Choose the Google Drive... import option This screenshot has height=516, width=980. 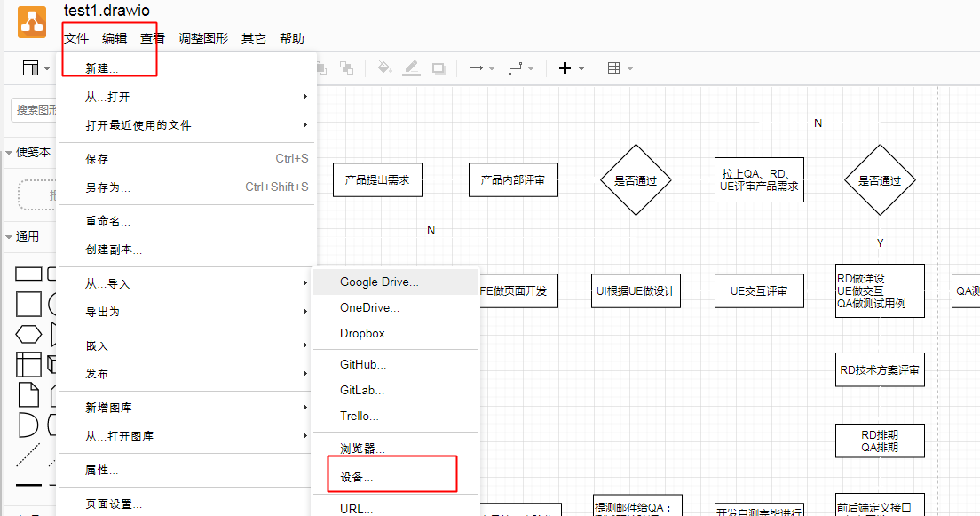click(x=380, y=282)
